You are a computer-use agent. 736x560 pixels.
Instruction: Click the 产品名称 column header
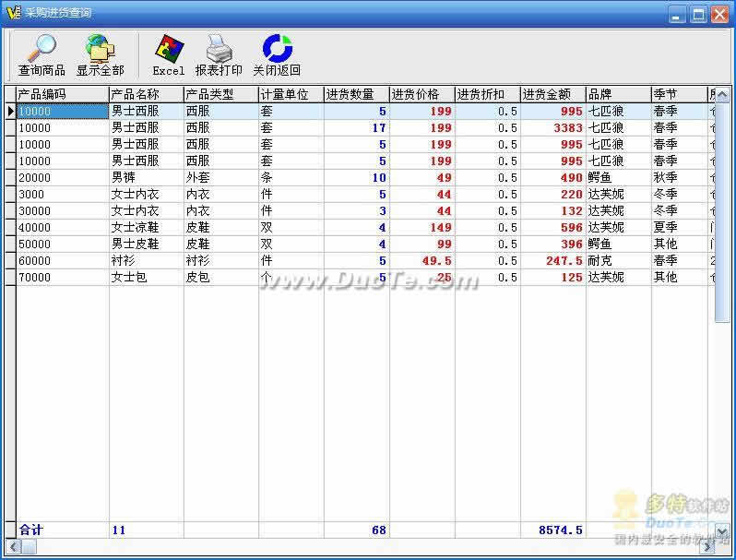click(x=146, y=94)
